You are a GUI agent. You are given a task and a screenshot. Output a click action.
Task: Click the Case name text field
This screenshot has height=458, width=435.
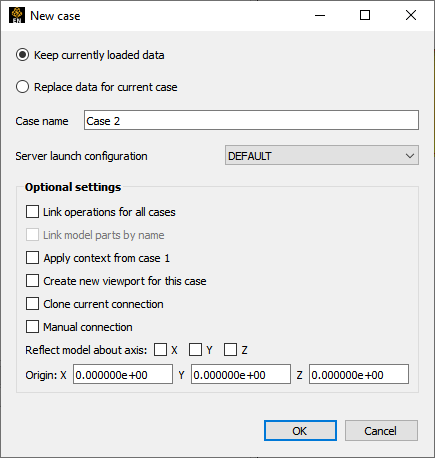(x=251, y=120)
